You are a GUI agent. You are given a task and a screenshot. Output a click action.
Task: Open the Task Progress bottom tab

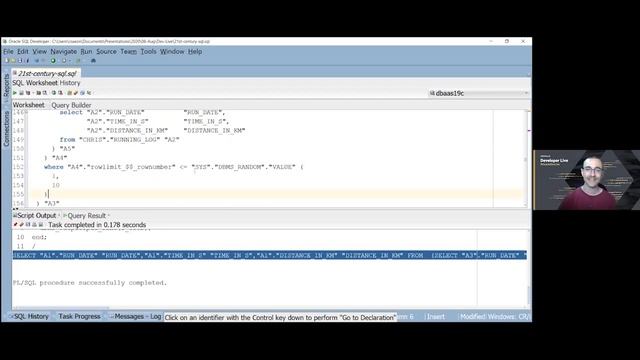pyautogui.click(x=79, y=316)
